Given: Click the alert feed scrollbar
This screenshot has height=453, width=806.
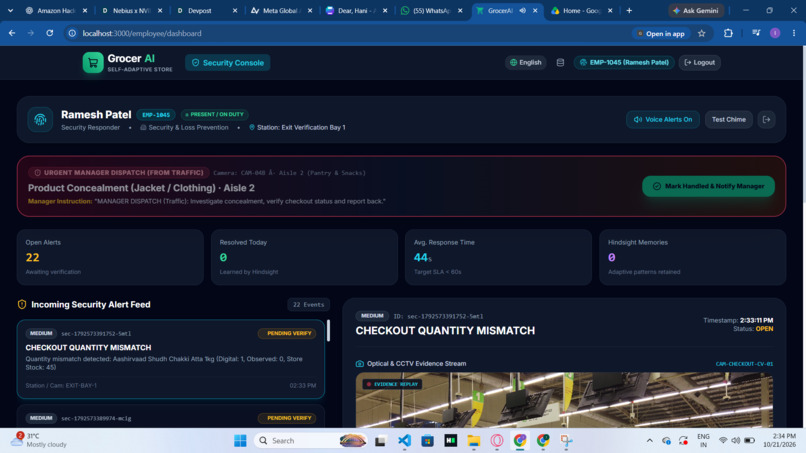Looking at the screenshot, I should [328, 331].
